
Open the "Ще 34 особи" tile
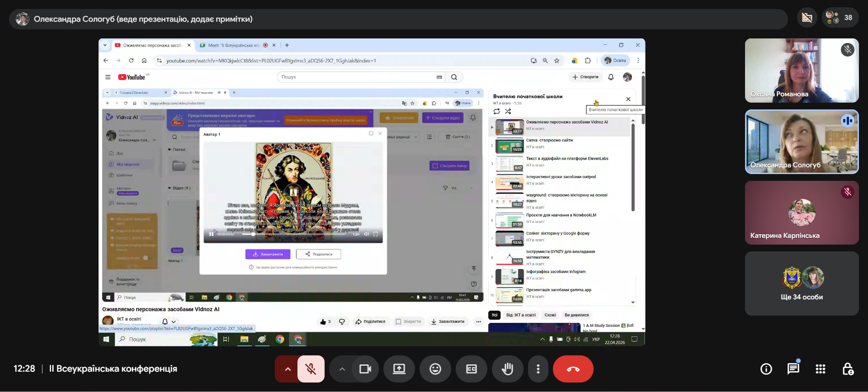click(802, 283)
